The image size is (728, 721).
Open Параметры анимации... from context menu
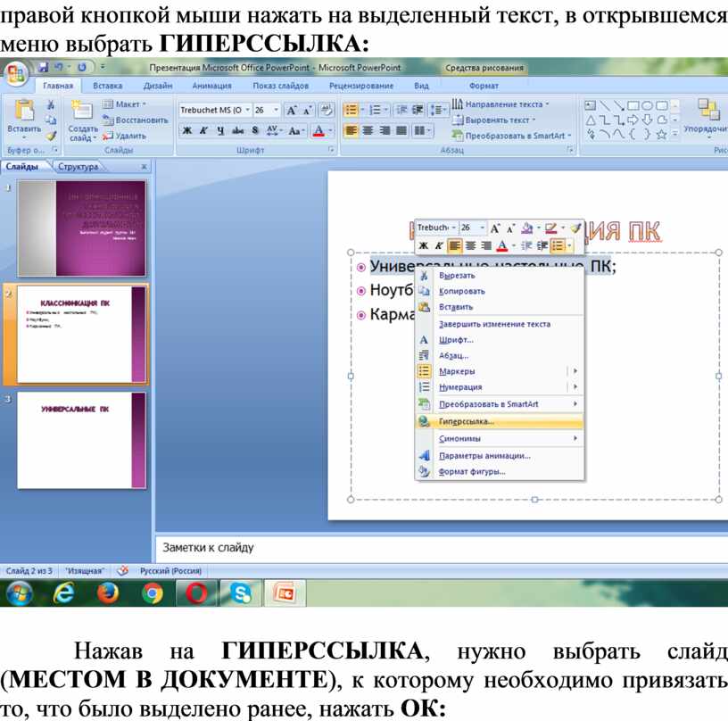(x=499, y=456)
